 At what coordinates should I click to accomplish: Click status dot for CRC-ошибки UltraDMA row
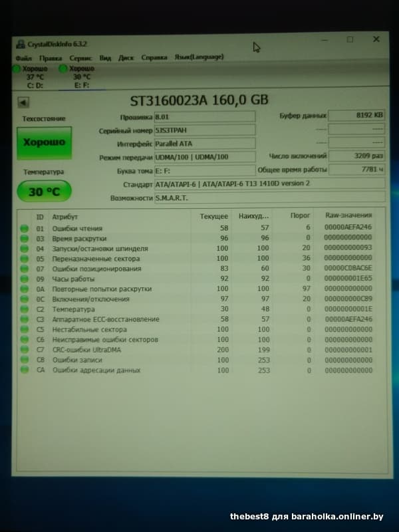[x=24, y=350]
